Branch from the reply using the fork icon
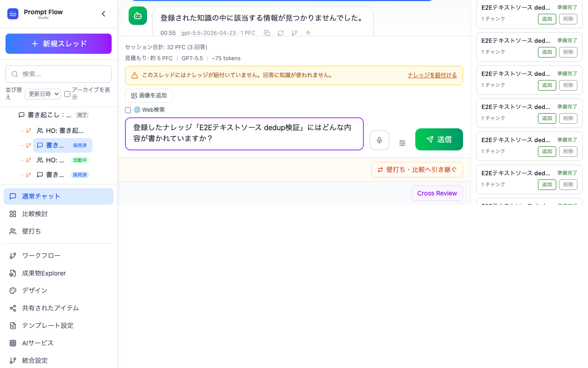Image resolution: width=588 pixels, height=368 pixels. 294,33
